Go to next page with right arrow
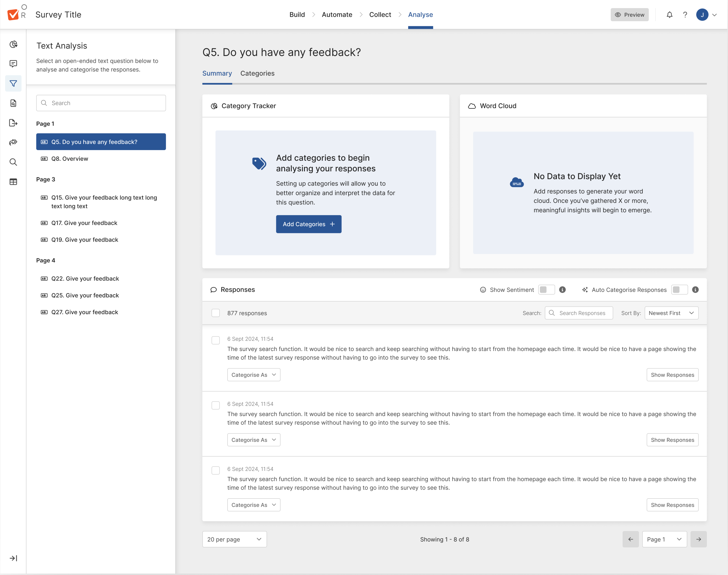728x575 pixels. pos(699,539)
